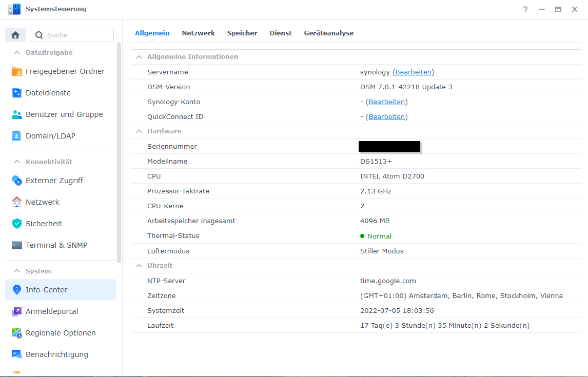Click the Benachrichtigung chat icon
This screenshot has height=377, width=588.
(x=16, y=354)
